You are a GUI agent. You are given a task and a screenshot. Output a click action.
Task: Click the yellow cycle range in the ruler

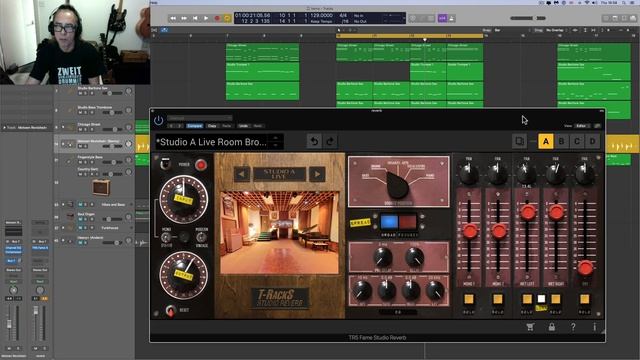pos(409,36)
